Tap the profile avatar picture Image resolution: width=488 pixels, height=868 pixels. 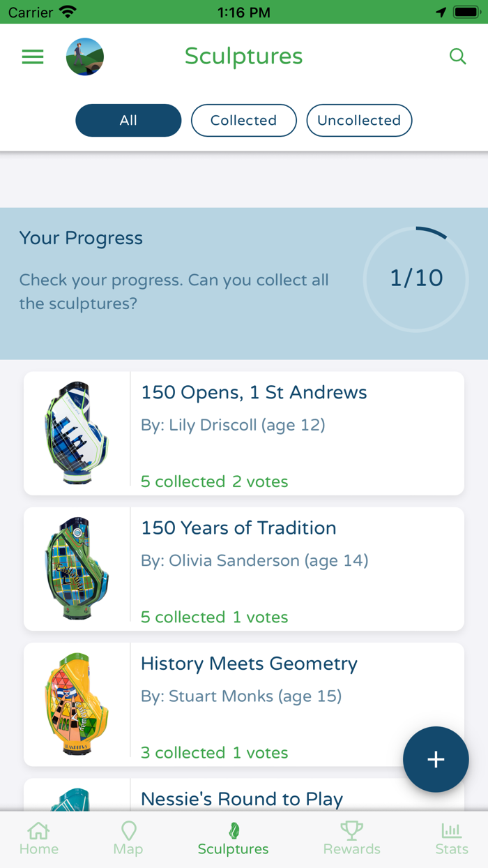pyautogui.click(x=85, y=57)
